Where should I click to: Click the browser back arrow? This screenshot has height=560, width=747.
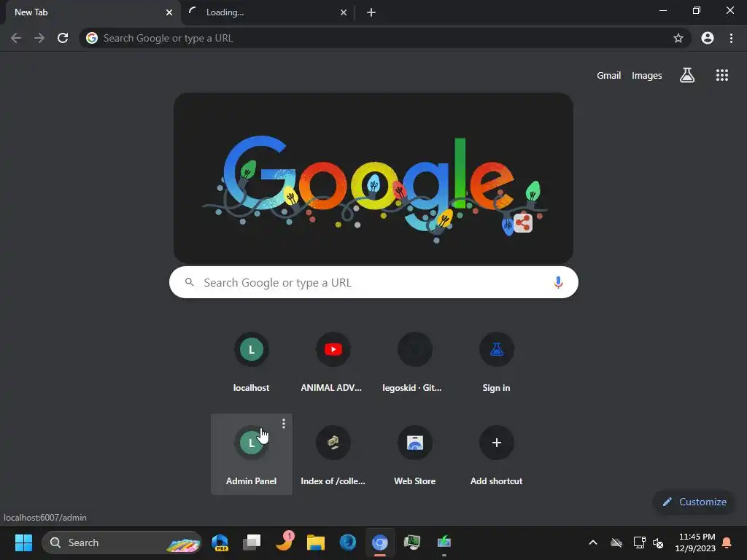tap(16, 38)
